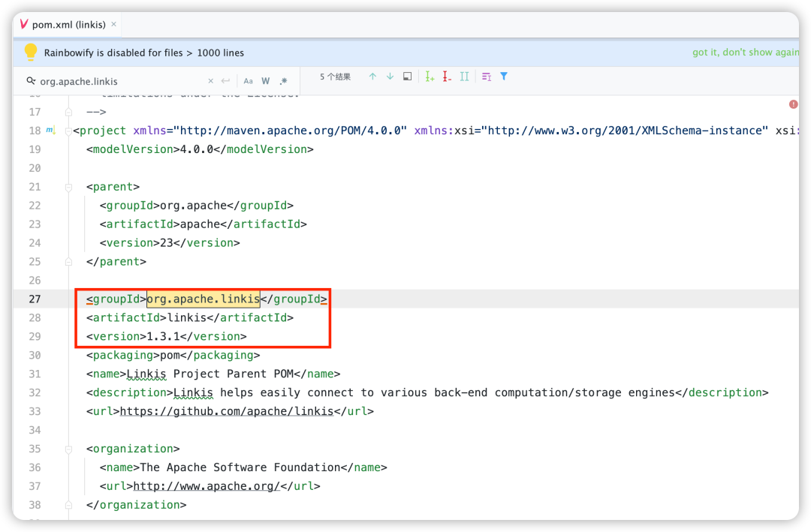
Task: Click the '5 个结果' results count label
Action: click(335, 77)
